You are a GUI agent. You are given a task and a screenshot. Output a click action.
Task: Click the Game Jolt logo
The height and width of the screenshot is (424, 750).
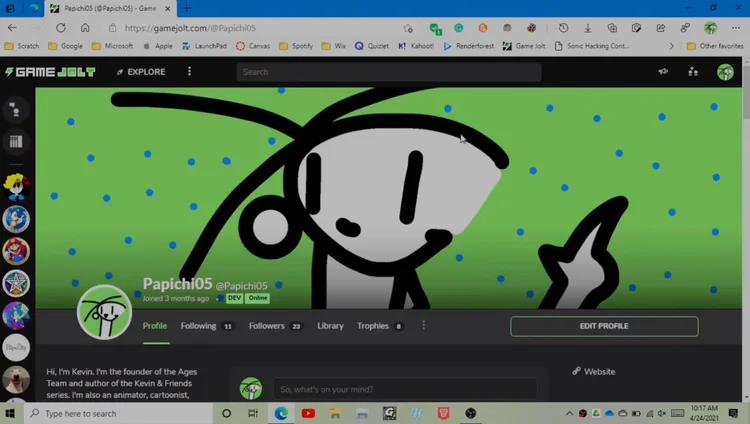[x=50, y=72]
